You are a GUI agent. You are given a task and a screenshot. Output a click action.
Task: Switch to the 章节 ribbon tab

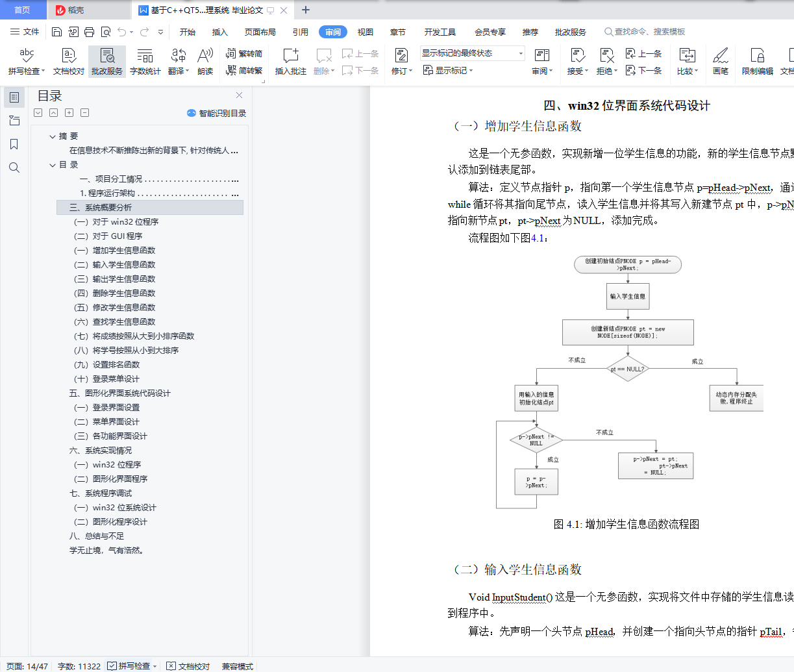(398, 32)
